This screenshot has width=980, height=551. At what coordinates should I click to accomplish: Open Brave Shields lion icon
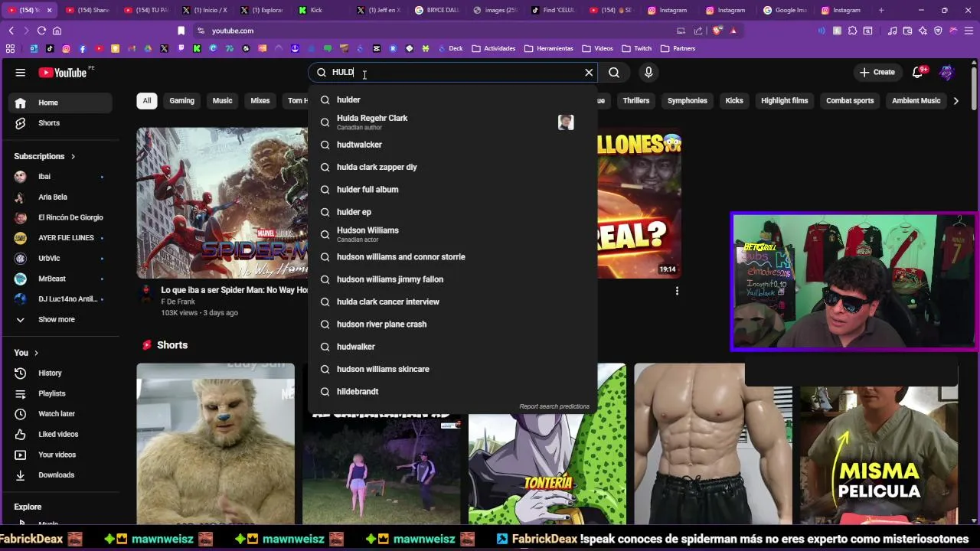tap(717, 31)
